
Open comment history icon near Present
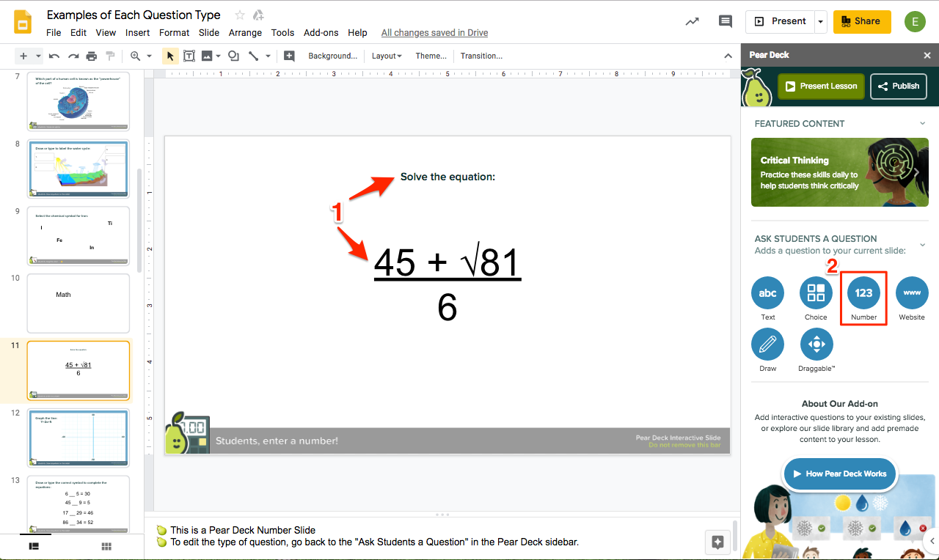pyautogui.click(x=726, y=21)
